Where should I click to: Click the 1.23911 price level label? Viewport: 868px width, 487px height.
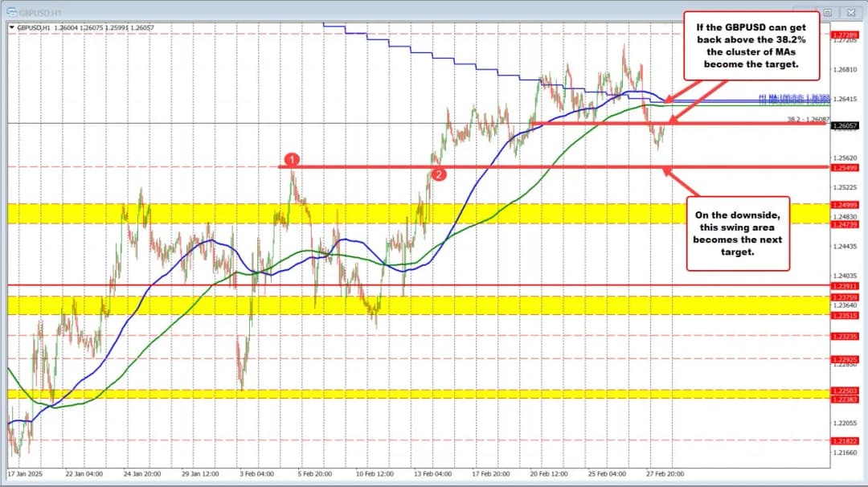point(845,285)
